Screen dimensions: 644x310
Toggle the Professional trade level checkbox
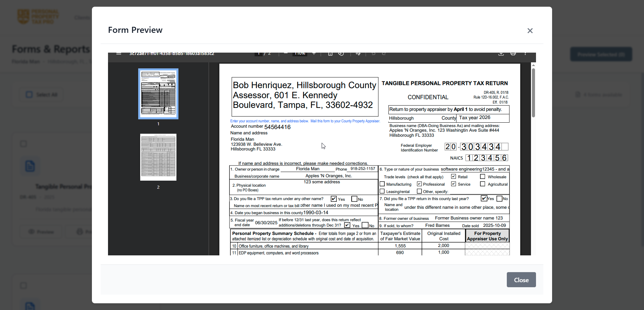(419, 184)
